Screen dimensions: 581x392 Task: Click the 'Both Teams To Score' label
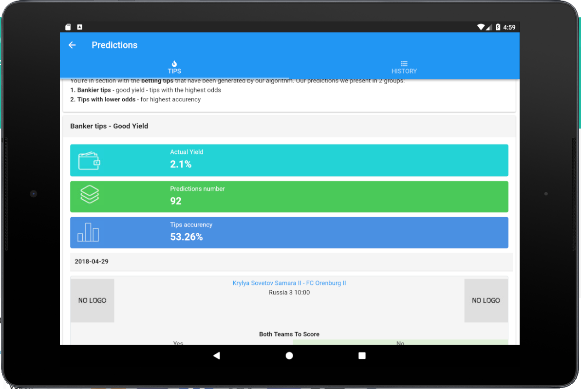(x=289, y=334)
